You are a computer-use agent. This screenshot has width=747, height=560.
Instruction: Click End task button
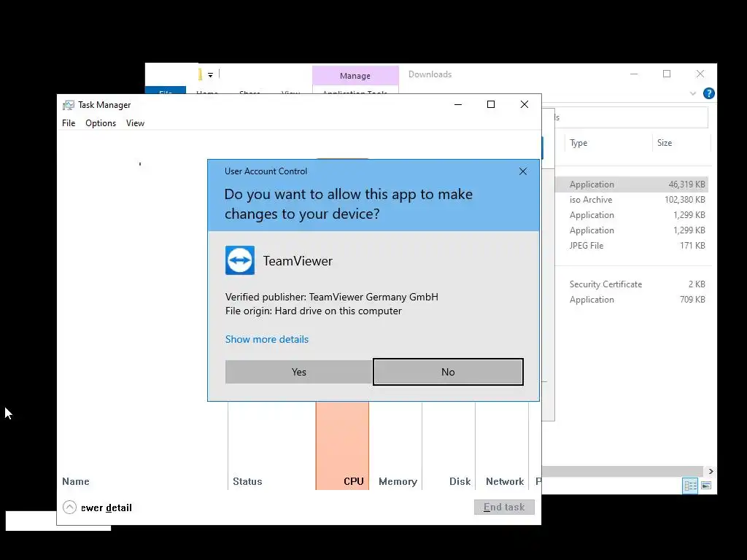(x=504, y=507)
